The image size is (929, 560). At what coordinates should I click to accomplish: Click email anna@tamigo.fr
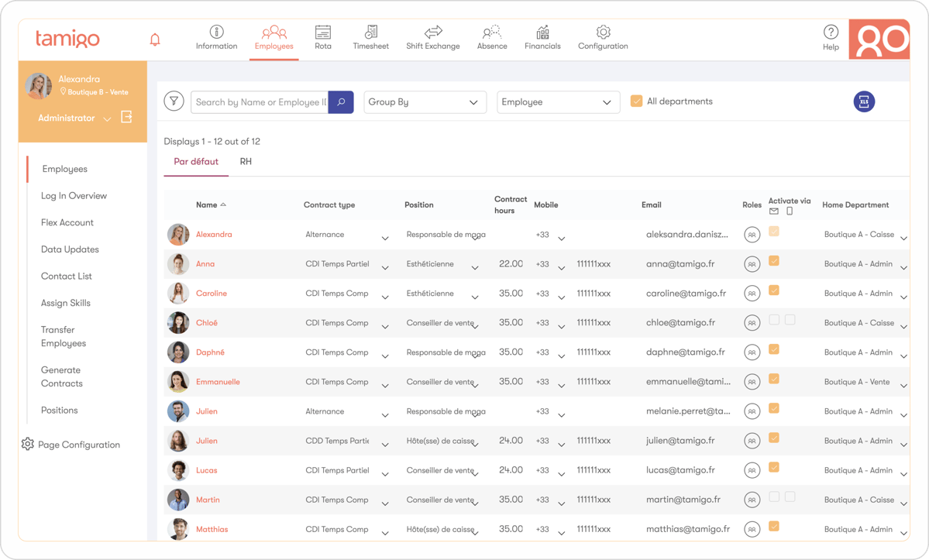680,264
